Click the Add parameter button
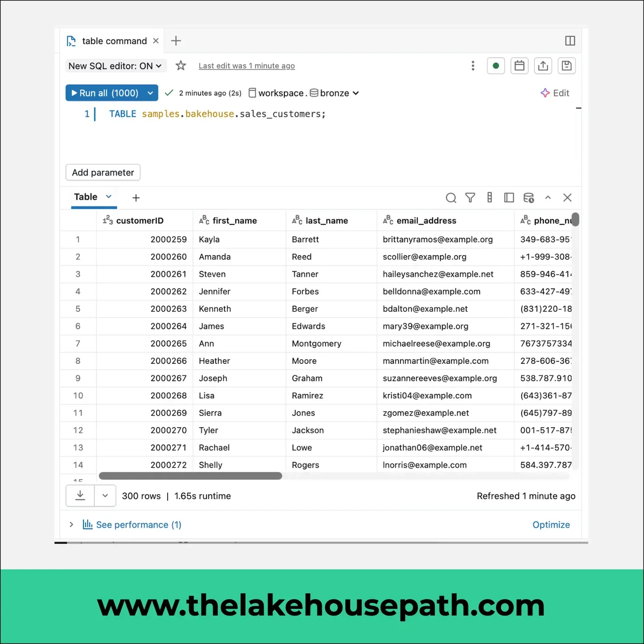This screenshot has height=644, width=644. [103, 173]
